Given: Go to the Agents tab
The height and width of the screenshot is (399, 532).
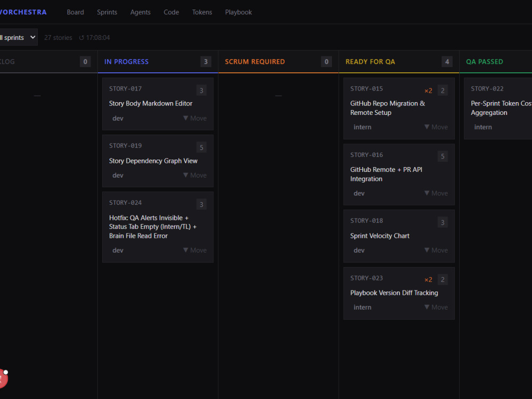Looking at the screenshot, I should coord(140,12).
